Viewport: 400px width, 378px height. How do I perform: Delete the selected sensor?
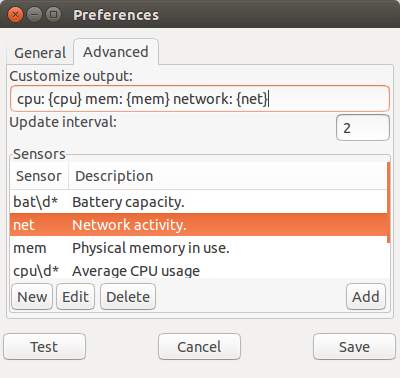pyautogui.click(x=128, y=297)
